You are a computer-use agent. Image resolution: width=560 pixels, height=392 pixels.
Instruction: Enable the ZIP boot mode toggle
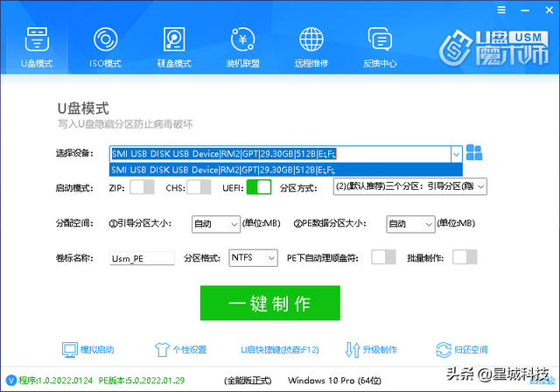tap(142, 187)
